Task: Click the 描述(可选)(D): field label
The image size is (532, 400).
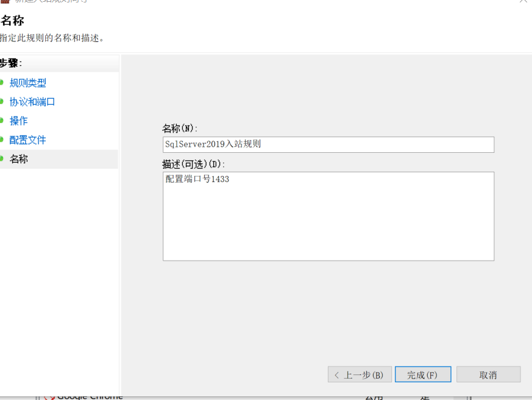Action: click(193, 164)
